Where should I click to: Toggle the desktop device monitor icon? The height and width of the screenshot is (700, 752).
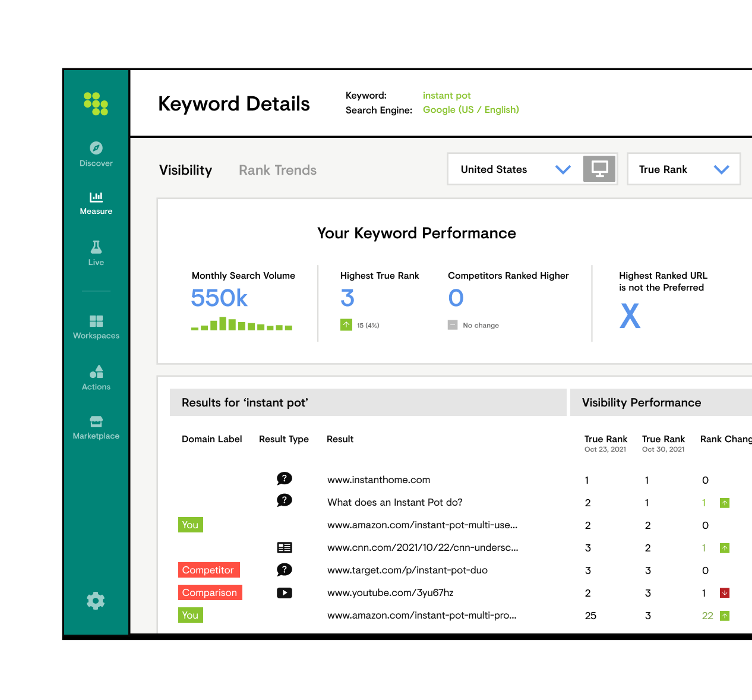click(x=599, y=169)
